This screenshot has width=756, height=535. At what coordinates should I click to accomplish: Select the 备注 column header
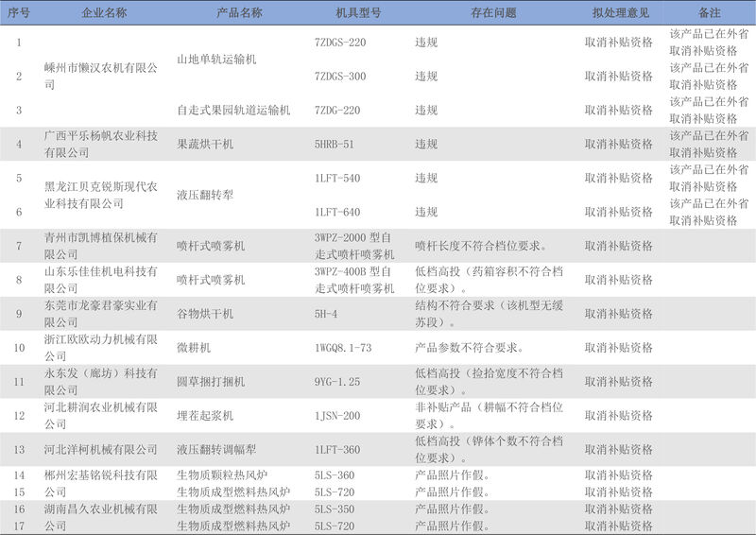pos(710,13)
